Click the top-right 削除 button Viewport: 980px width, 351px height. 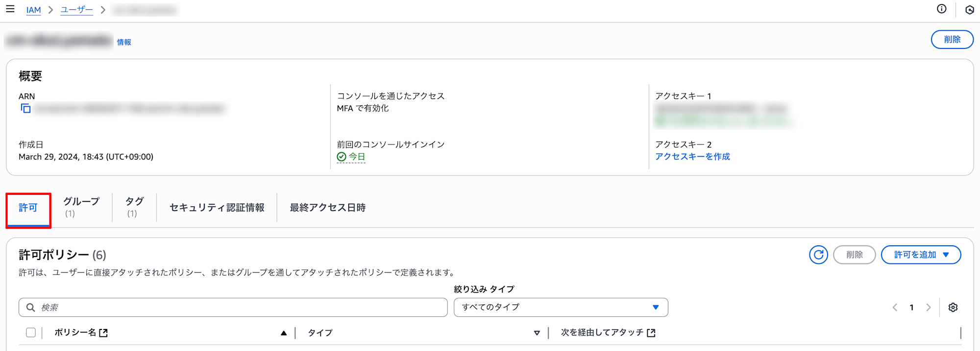coord(952,39)
